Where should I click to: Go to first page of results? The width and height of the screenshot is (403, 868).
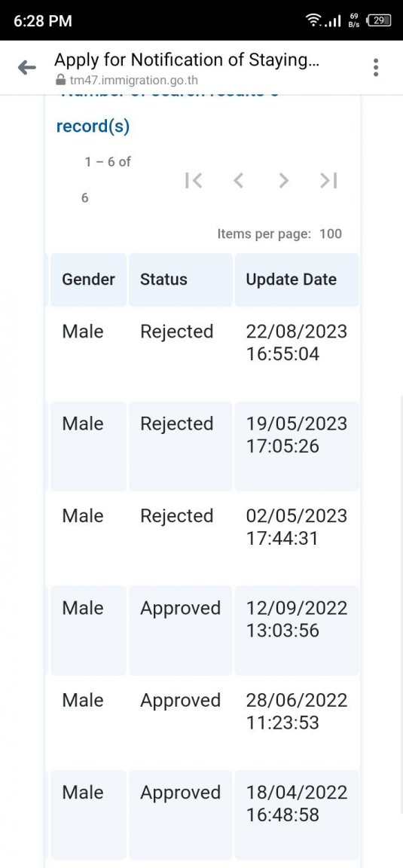(x=193, y=181)
